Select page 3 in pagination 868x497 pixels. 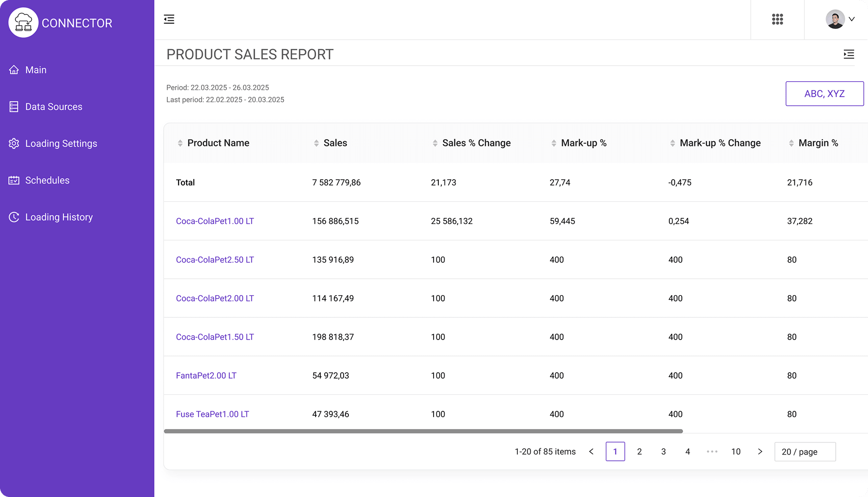point(663,452)
